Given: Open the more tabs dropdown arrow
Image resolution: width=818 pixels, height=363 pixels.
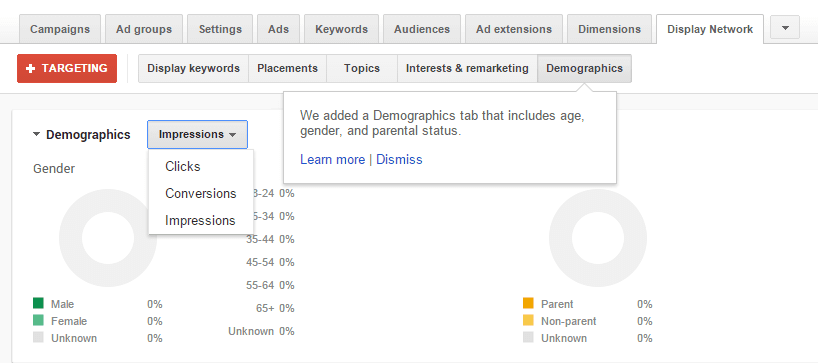Looking at the screenshot, I should click(x=785, y=27).
